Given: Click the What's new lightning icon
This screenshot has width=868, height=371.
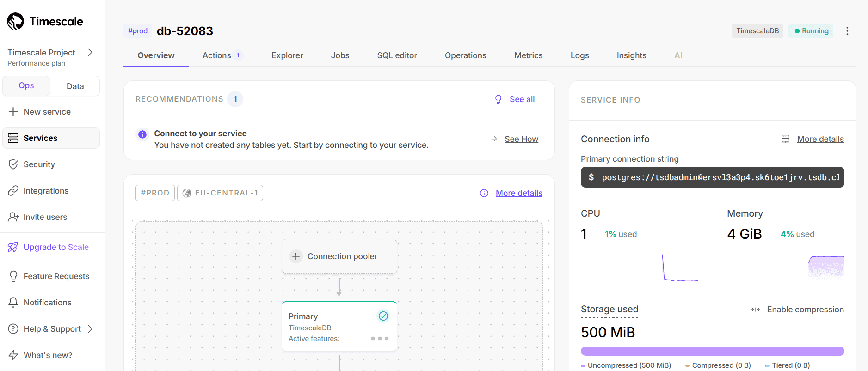Looking at the screenshot, I should click(x=13, y=355).
